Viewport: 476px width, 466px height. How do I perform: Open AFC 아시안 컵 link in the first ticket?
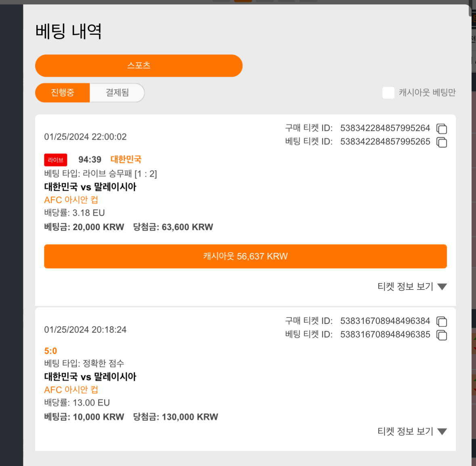(71, 200)
